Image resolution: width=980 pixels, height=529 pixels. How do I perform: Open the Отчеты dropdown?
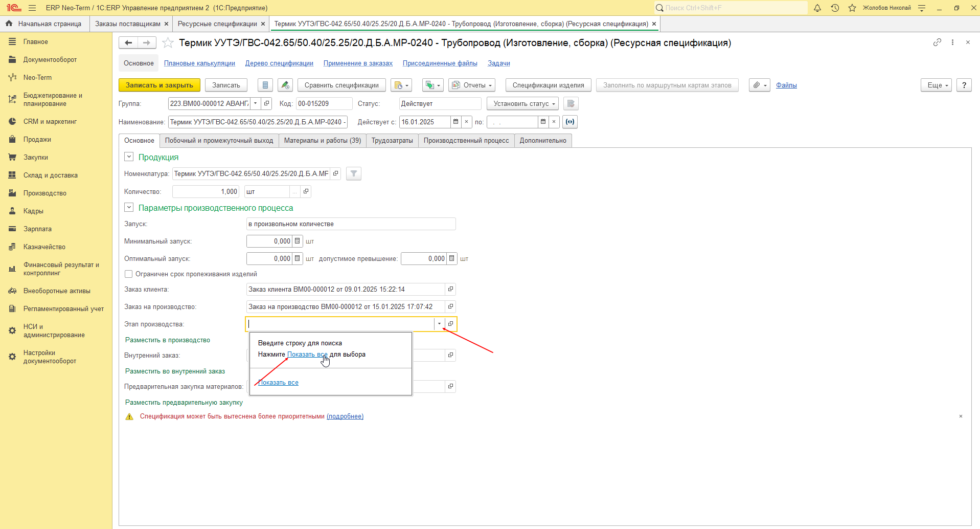[471, 85]
